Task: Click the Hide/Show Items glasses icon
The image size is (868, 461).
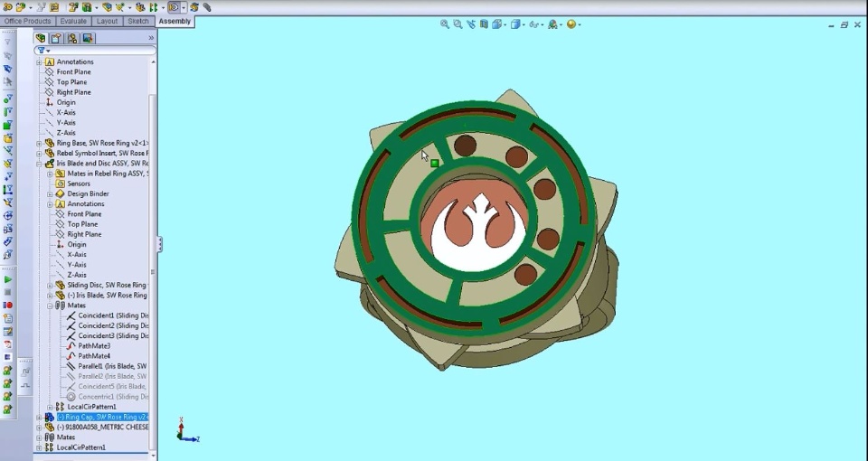Action: point(533,24)
